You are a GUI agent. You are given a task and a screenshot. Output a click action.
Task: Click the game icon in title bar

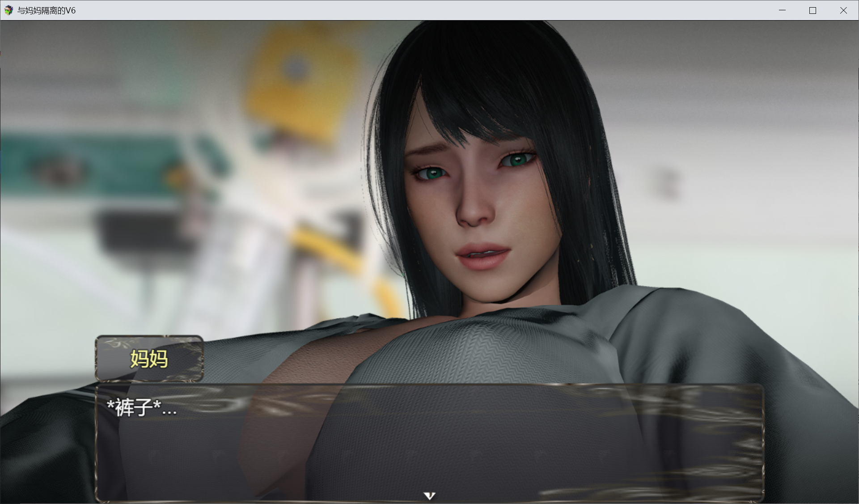8,10
